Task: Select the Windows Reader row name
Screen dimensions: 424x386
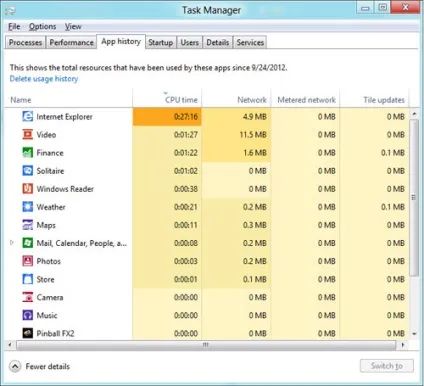Action: coord(65,189)
